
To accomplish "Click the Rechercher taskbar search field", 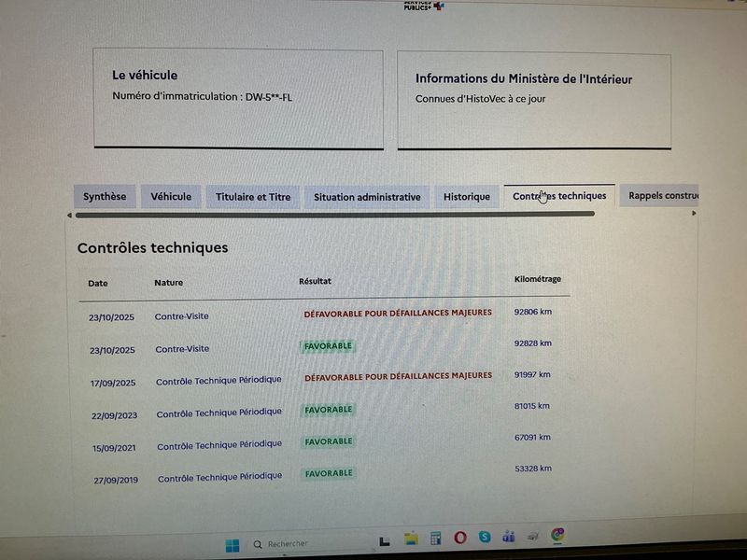I will (310, 544).
